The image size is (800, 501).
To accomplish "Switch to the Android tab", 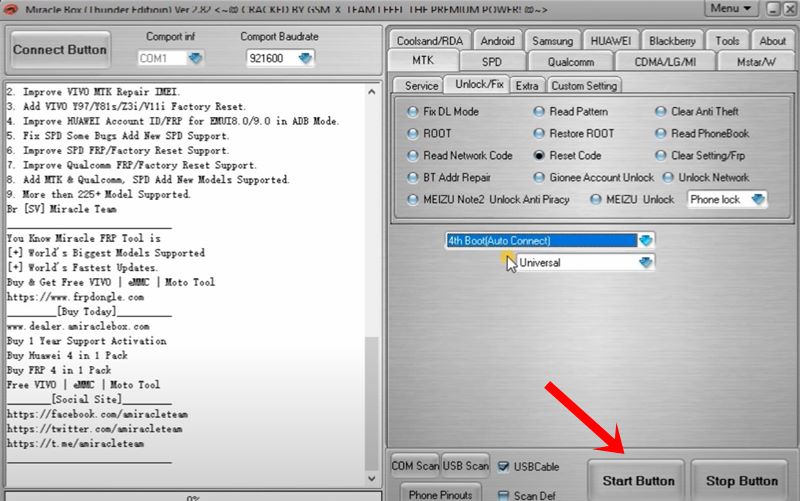I will pyautogui.click(x=497, y=41).
